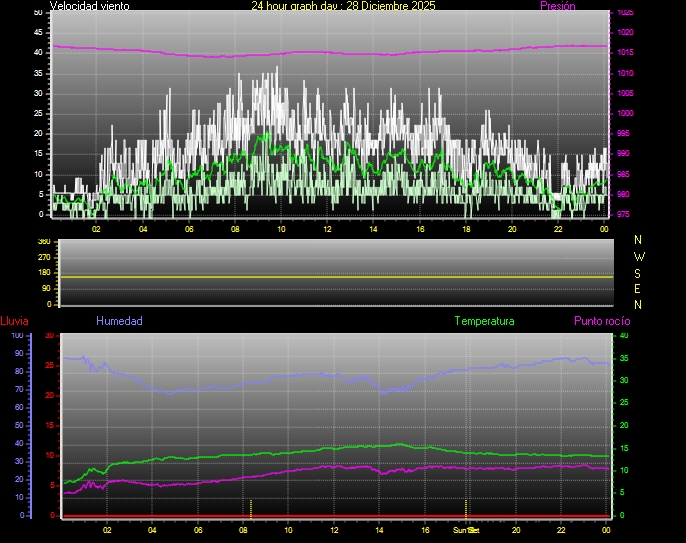
Task: Click the top N compass letter
Action: (639, 240)
